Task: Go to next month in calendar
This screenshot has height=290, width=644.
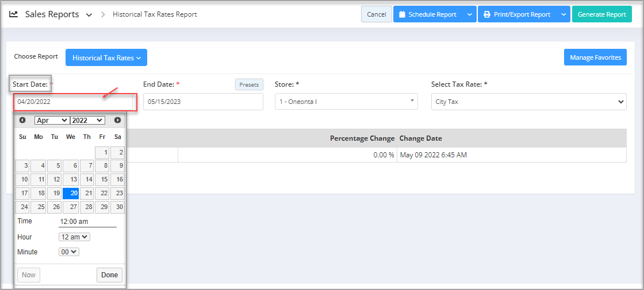Action: click(117, 120)
